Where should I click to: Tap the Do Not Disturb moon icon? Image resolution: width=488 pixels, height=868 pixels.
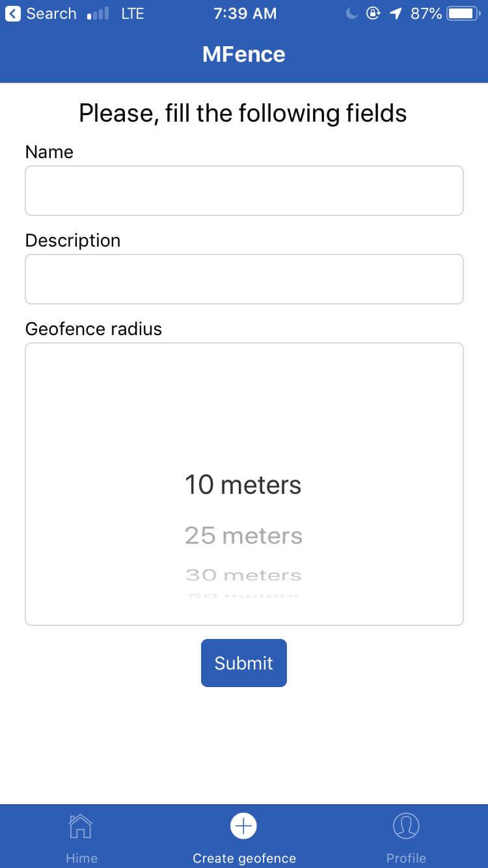point(351,14)
